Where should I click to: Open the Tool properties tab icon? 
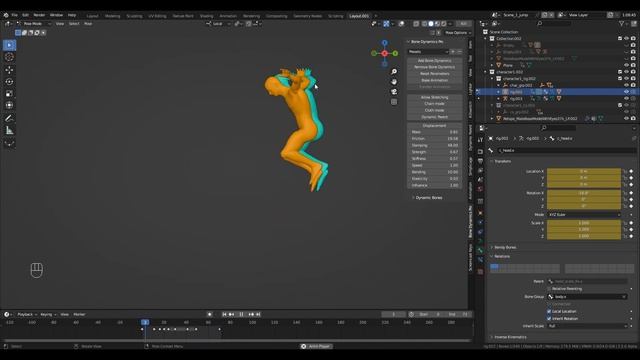(480, 140)
